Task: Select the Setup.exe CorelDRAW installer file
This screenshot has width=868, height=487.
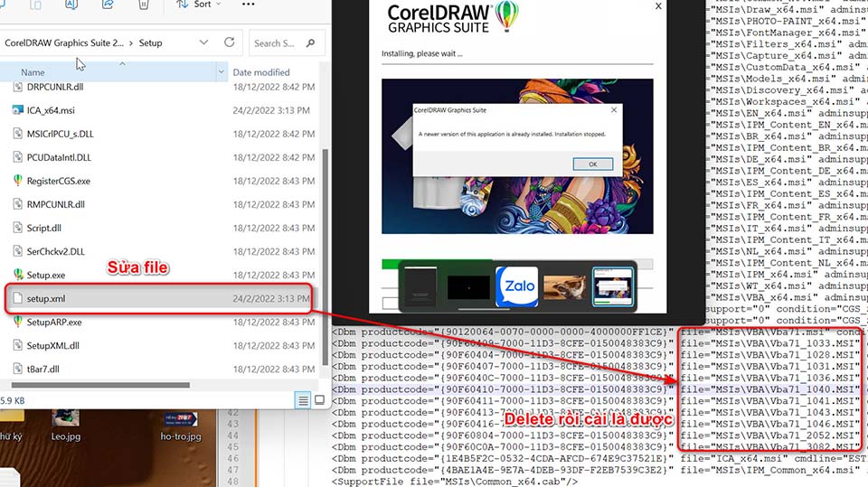Action: pos(45,275)
